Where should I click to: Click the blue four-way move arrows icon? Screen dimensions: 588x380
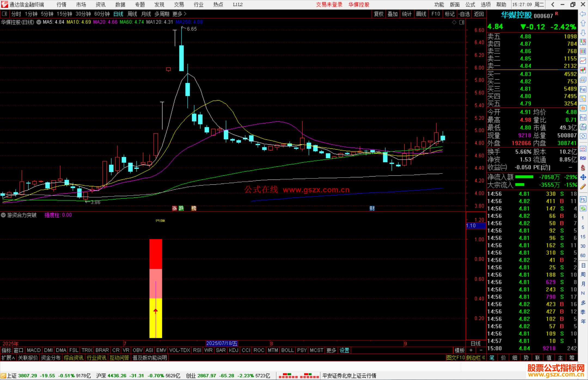pos(583,177)
